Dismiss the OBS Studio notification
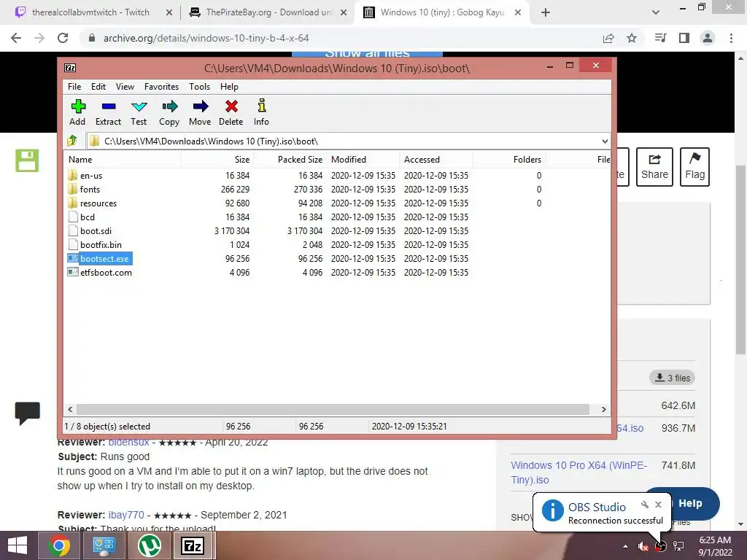 click(658, 505)
